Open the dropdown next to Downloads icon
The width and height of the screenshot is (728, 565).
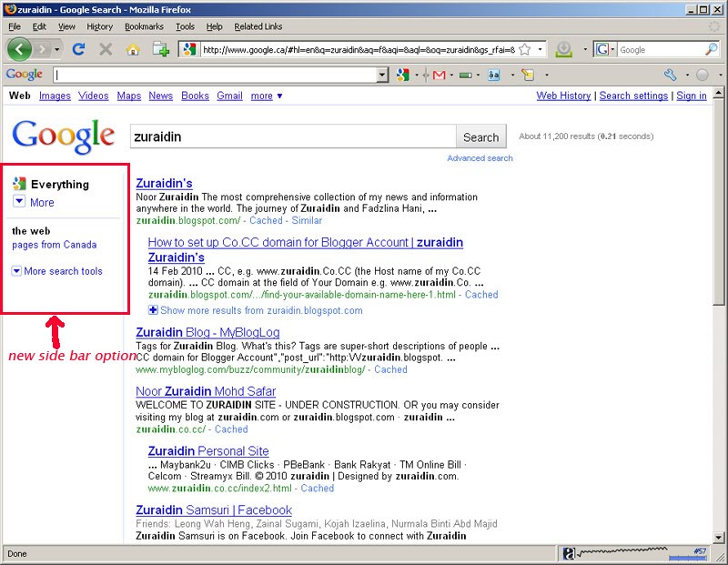pos(585,49)
